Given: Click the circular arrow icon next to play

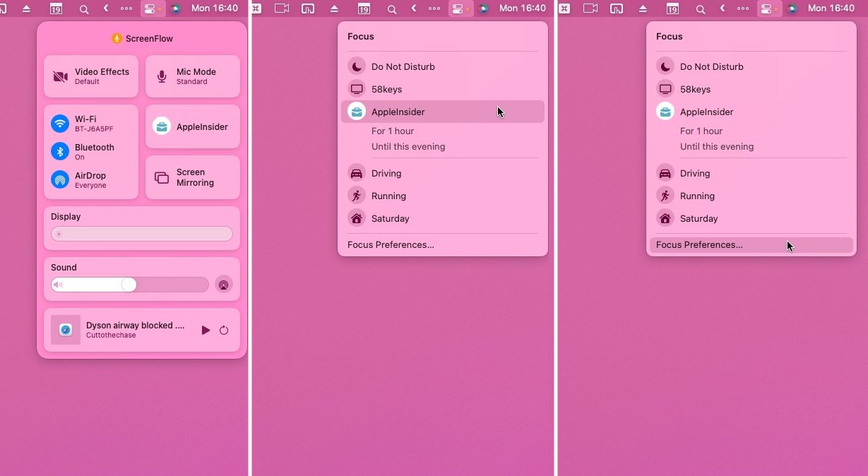Looking at the screenshot, I should pos(224,330).
